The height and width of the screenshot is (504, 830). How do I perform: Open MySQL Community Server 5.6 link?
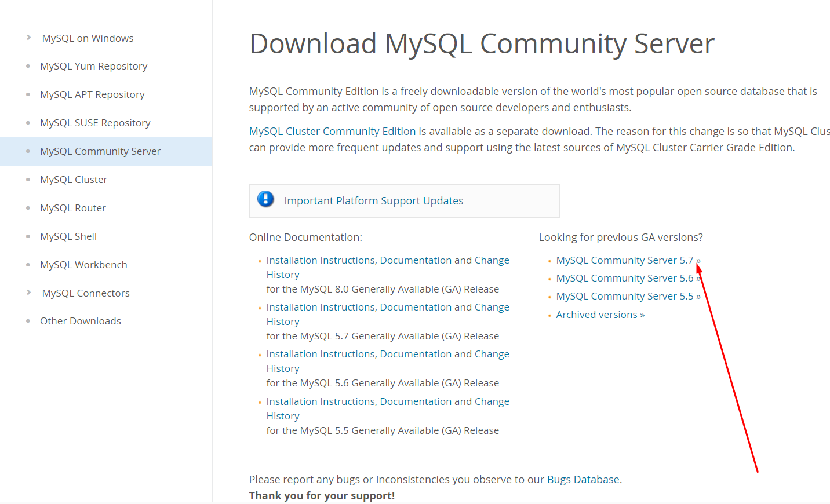point(628,278)
